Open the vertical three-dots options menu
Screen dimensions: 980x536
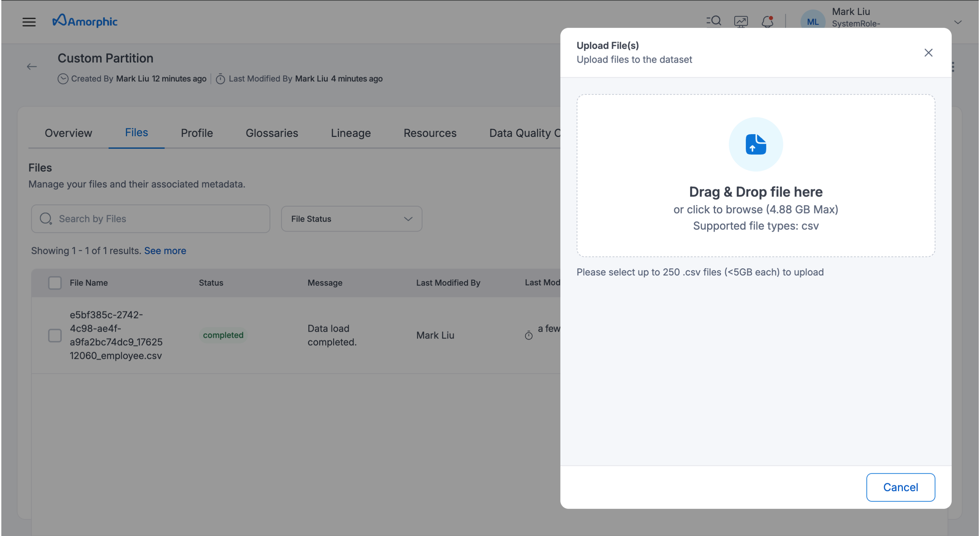click(953, 67)
